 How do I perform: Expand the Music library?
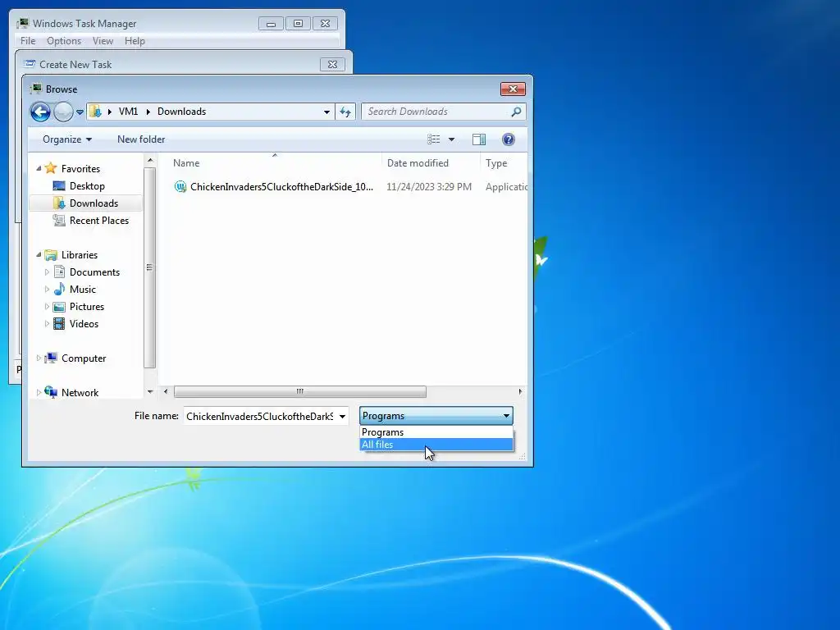(47, 290)
